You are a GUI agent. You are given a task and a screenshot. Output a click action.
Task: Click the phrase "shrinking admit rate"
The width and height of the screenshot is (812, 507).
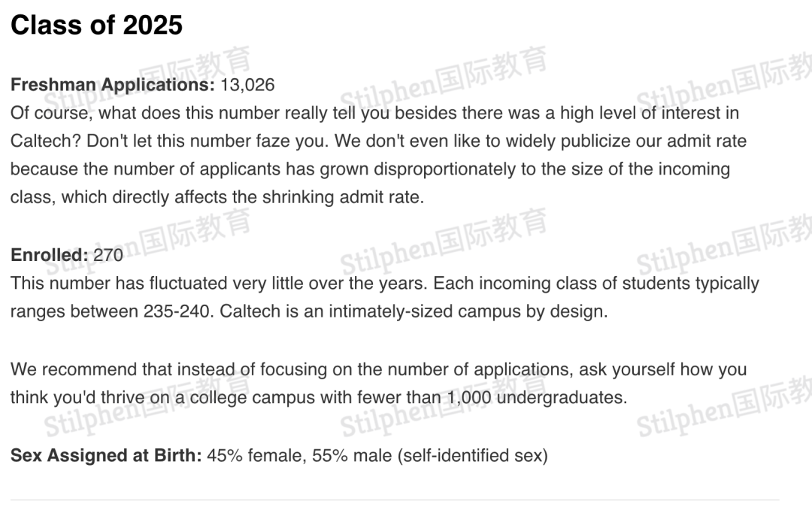[x=342, y=198]
